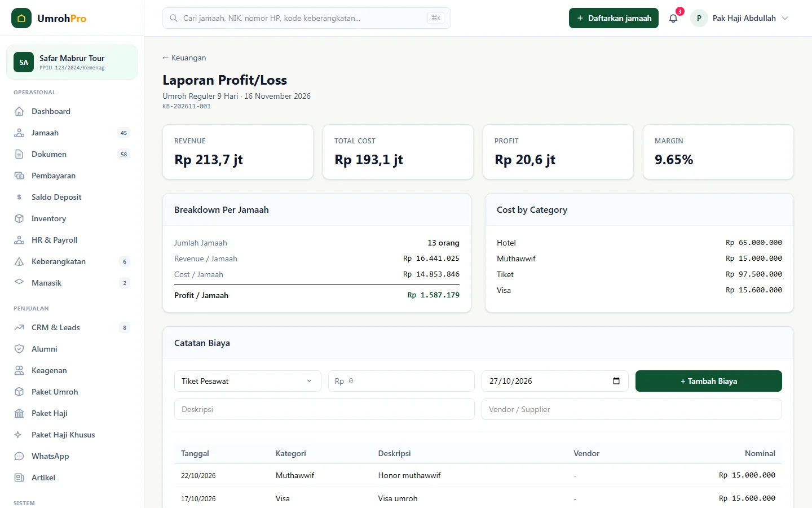Go to Paket Umroh in sidebar
Viewport: 812px width, 508px height.
pyautogui.click(x=72, y=392)
